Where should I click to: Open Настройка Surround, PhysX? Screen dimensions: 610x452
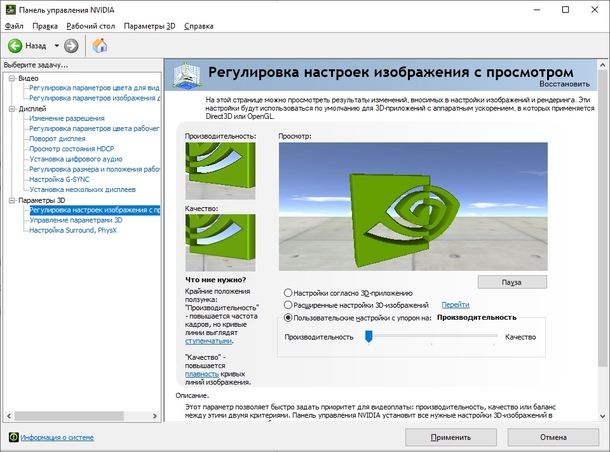click(x=73, y=230)
